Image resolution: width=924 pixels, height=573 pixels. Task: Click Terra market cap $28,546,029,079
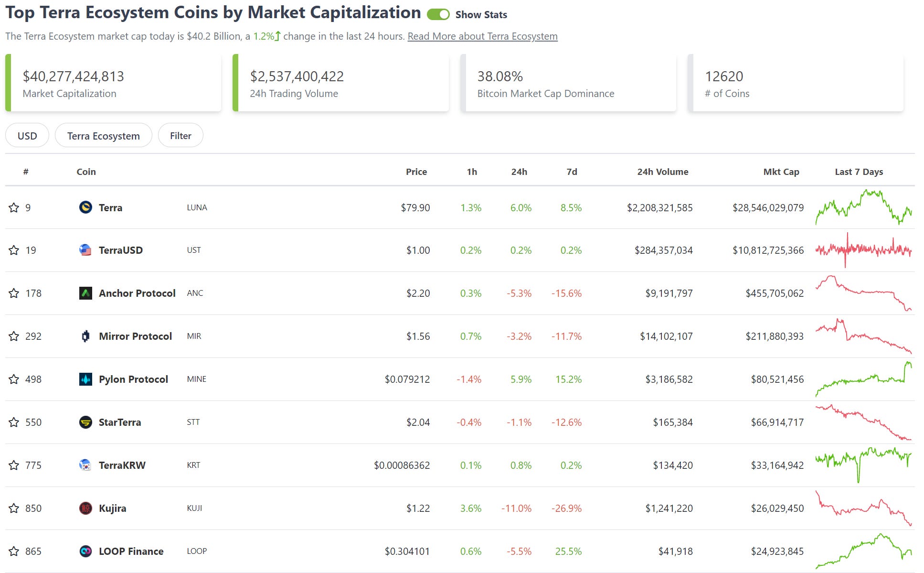[x=768, y=207]
